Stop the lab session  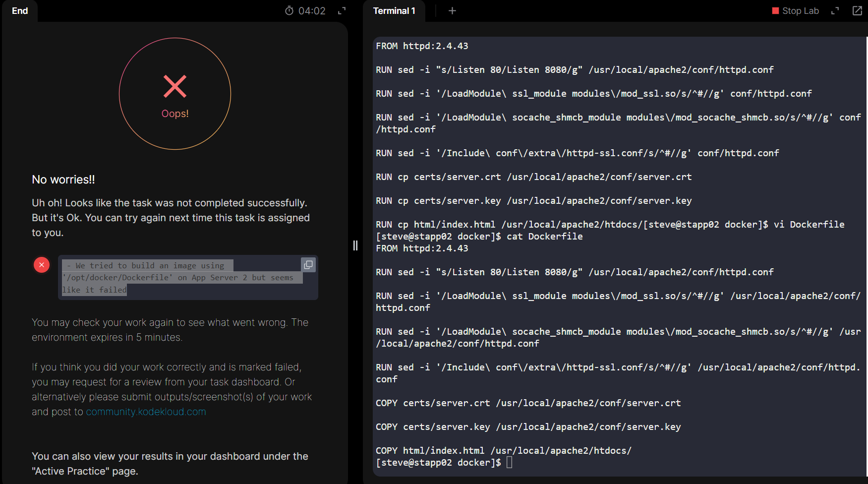tap(795, 11)
